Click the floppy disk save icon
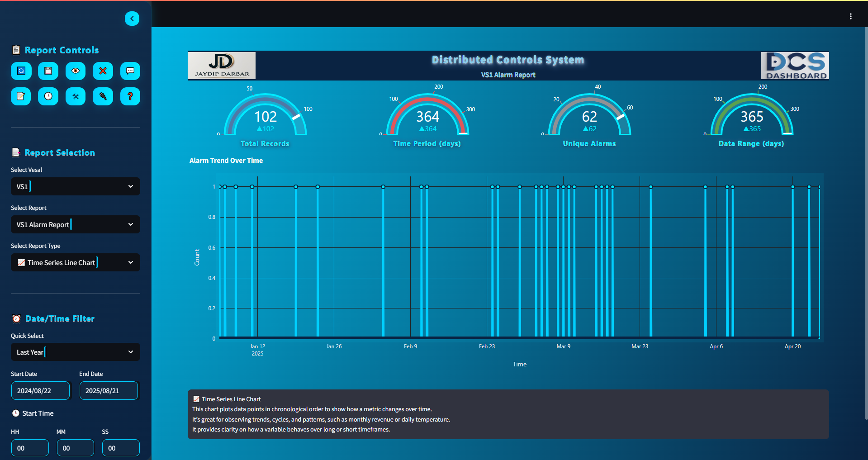The height and width of the screenshot is (460, 868). [48, 71]
